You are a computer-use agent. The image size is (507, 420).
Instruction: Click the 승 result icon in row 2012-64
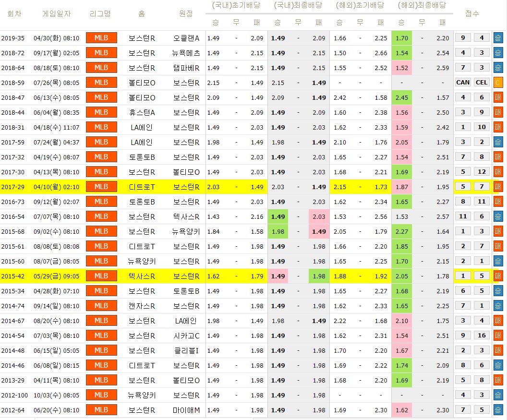498,410
